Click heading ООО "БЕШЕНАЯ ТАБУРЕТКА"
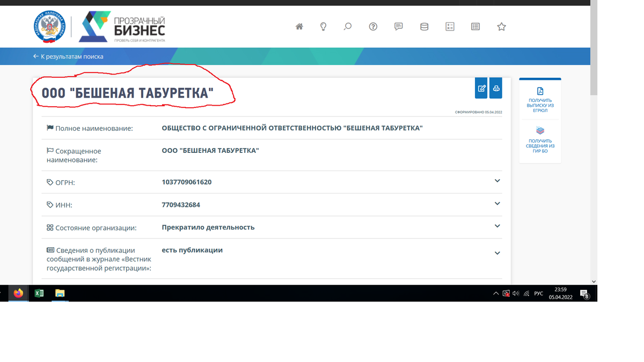Image resolution: width=644 pixels, height=362 pixels. point(128,93)
